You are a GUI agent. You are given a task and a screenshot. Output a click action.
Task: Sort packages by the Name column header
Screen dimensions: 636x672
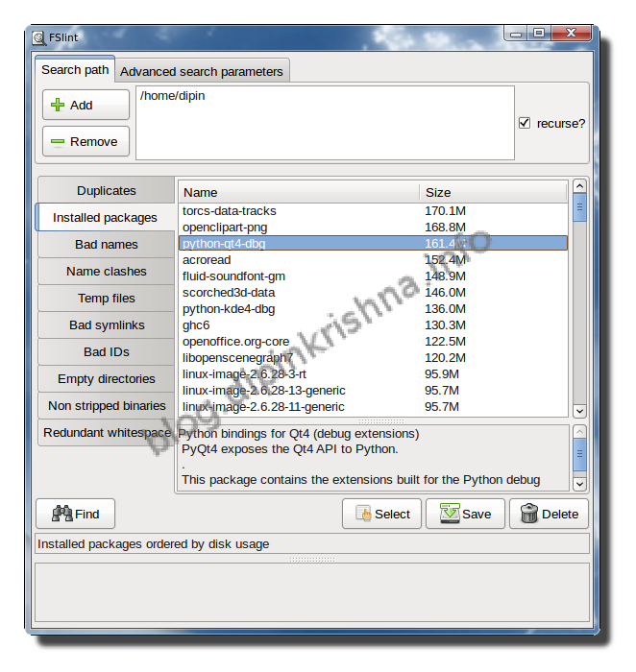(299, 192)
